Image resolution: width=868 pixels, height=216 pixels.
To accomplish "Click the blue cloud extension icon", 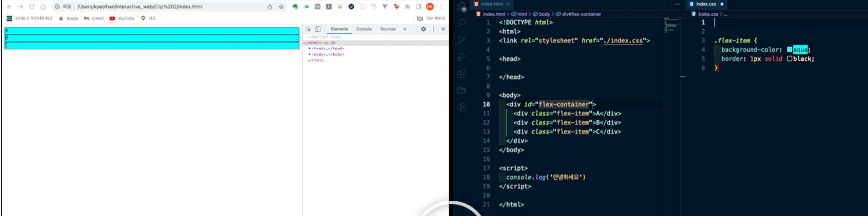I will [306, 7].
